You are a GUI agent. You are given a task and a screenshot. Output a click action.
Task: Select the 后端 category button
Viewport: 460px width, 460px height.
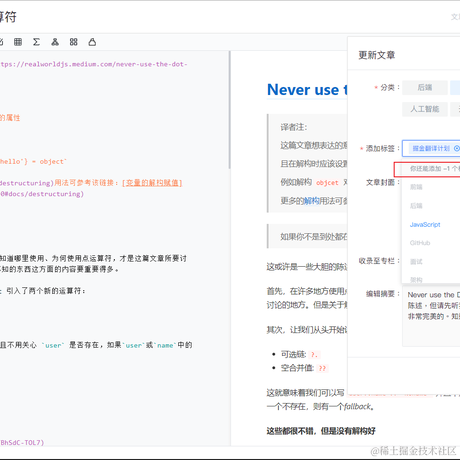click(425, 88)
